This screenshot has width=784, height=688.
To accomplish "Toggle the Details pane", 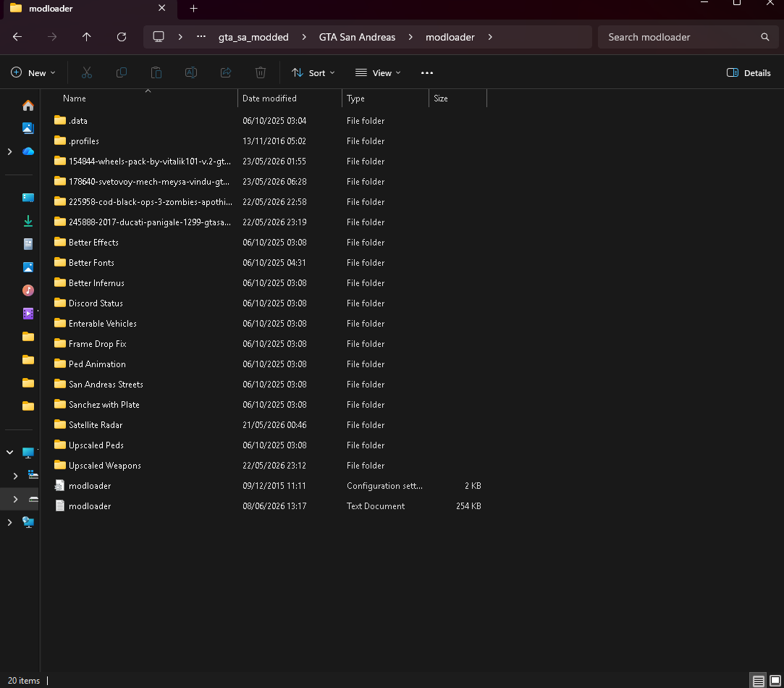I will coord(749,73).
